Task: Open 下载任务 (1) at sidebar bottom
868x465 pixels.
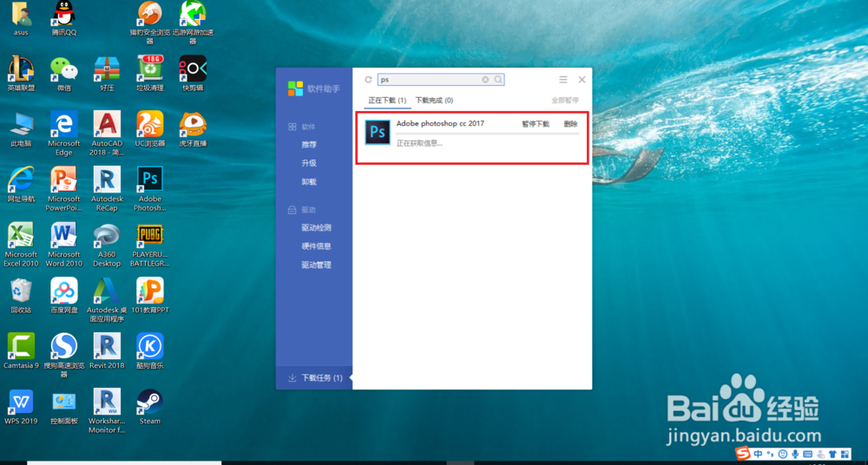Action: pyautogui.click(x=314, y=377)
